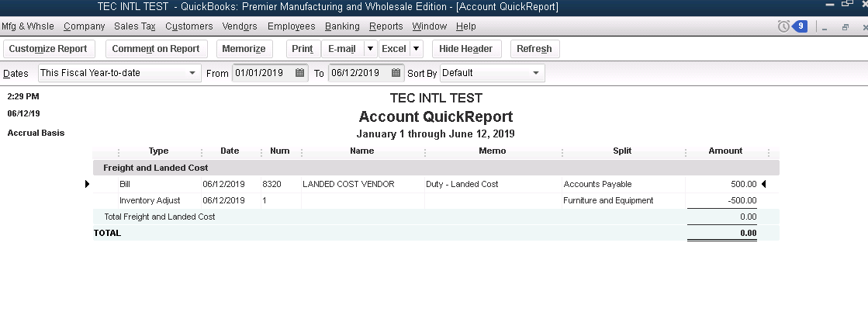Click the row arrow left of Bill

click(x=87, y=184)
